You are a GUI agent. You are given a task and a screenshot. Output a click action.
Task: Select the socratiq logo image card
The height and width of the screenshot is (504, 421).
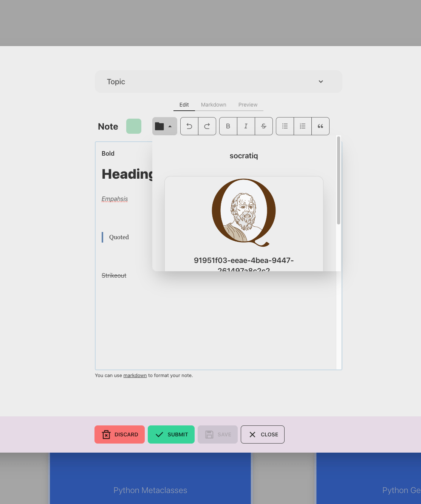[244, 223]
